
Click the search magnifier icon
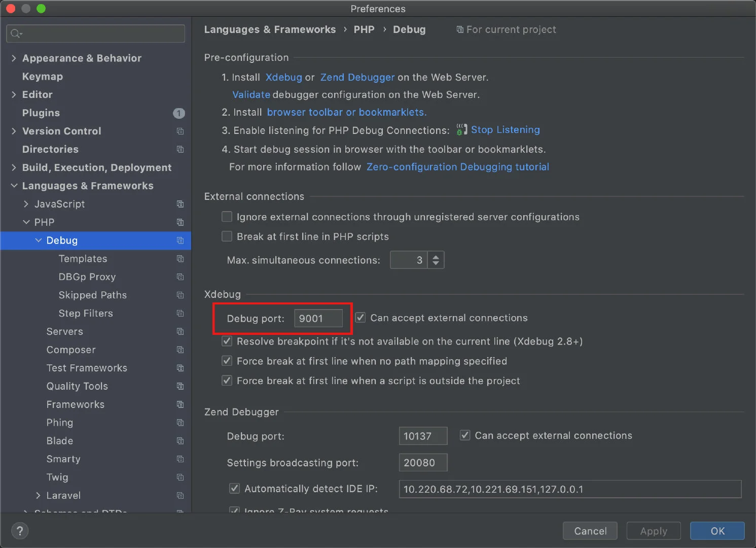click(x=16, y=33)
